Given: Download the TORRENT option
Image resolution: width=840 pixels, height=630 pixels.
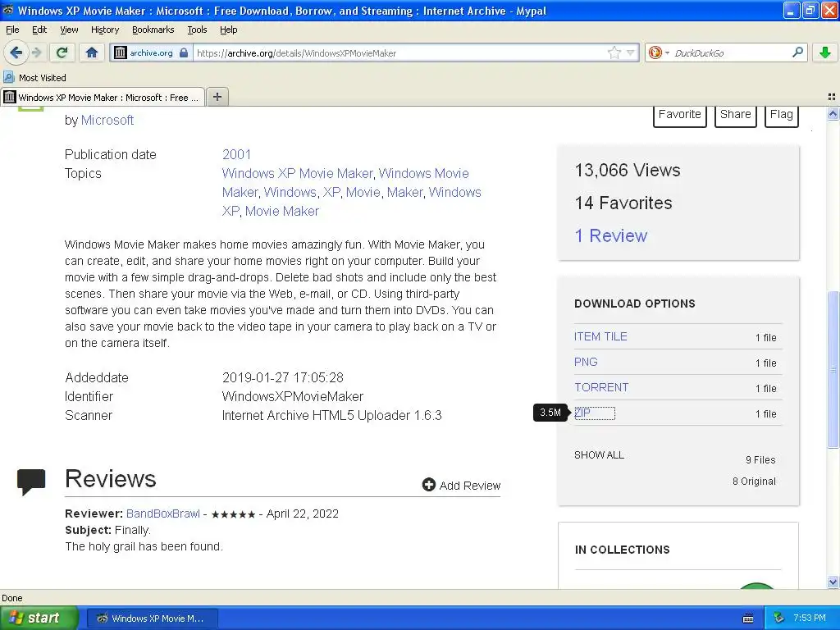Looking at the screenshot, I should 601,387.
